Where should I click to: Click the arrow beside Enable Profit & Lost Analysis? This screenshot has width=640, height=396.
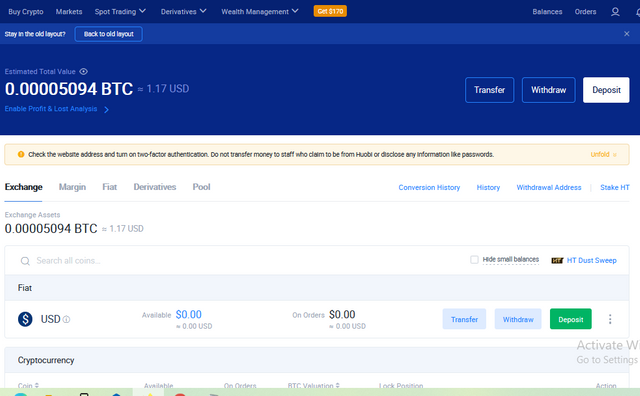tap(107, 109)
